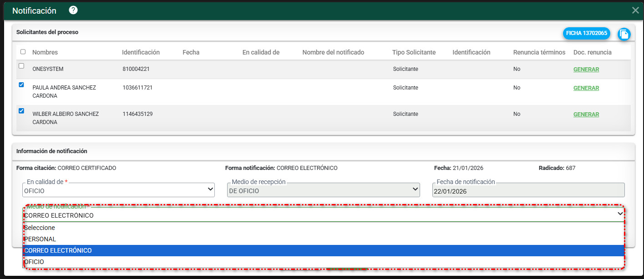
Task: Toggle the select-all checkbox in header
Action: pyautogui.click(x=23, y=52)
